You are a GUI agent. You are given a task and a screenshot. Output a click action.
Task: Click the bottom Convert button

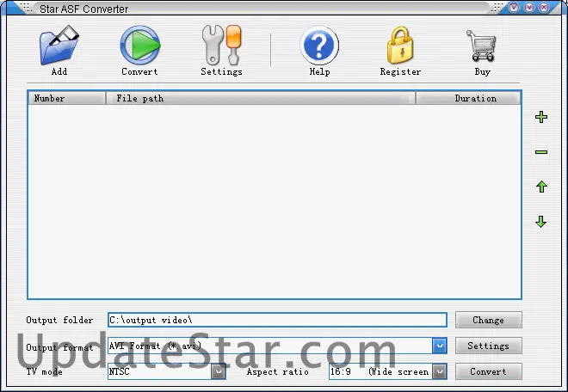point(488,371)
